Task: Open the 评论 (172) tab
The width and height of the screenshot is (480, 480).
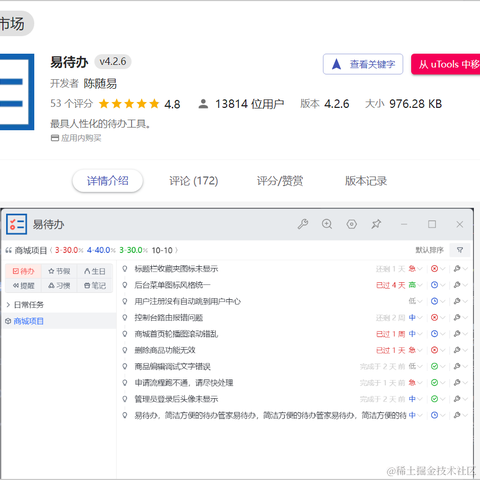Action: (194, 181)
